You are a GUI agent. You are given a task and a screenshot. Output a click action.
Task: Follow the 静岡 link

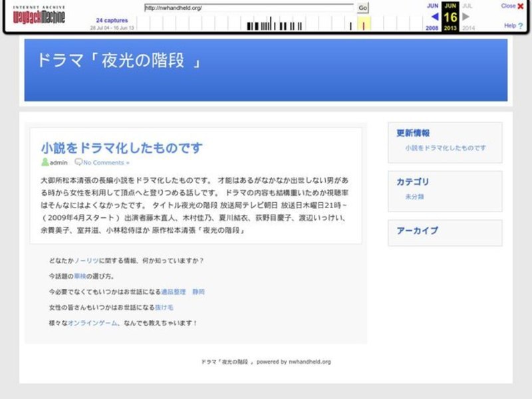click(198, 292)
